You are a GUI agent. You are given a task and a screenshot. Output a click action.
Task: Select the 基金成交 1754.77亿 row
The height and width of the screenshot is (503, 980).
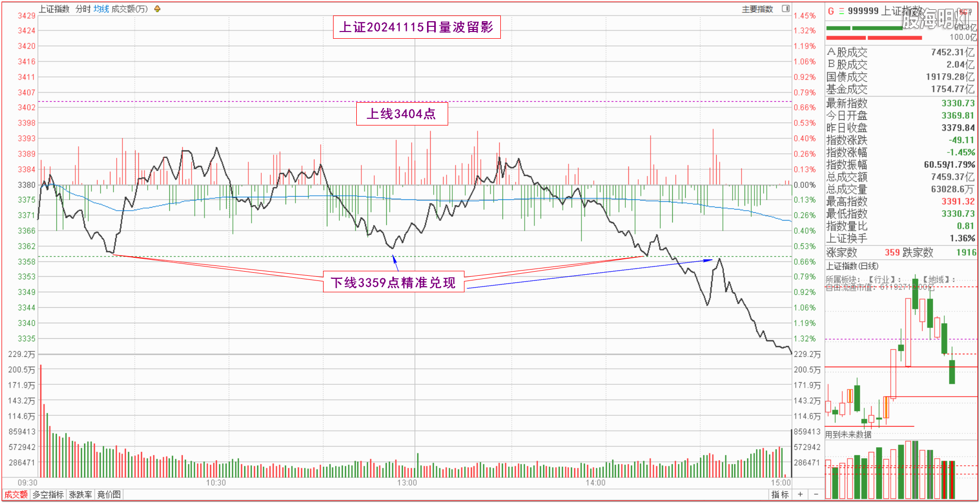click(x=901, y=89)
